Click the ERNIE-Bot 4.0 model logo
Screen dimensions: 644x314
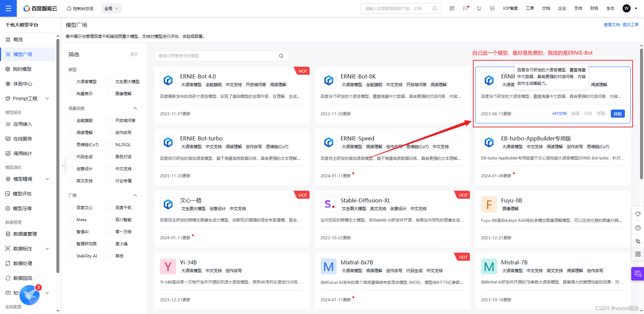click(x=168, y=80)
